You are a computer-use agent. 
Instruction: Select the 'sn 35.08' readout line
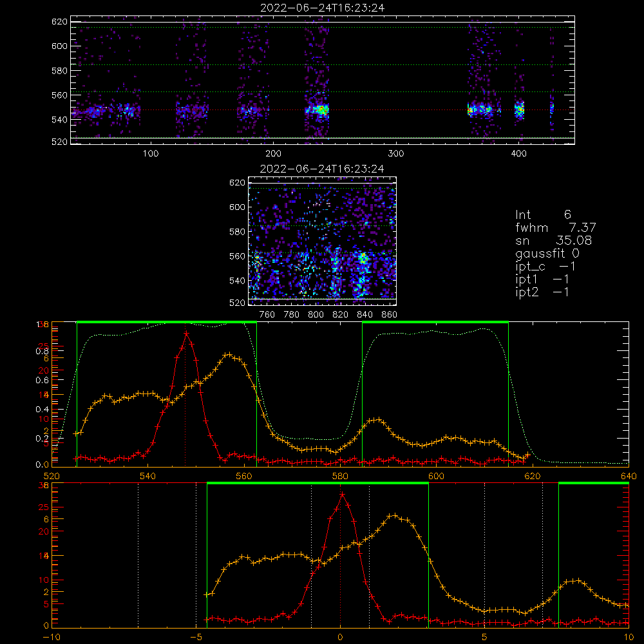point(554,240)
